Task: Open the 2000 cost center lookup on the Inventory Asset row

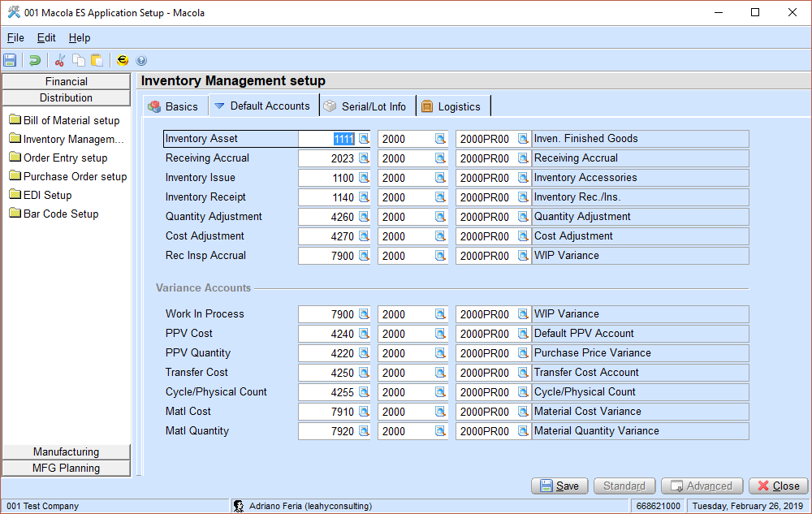Action: click(440, 139)
